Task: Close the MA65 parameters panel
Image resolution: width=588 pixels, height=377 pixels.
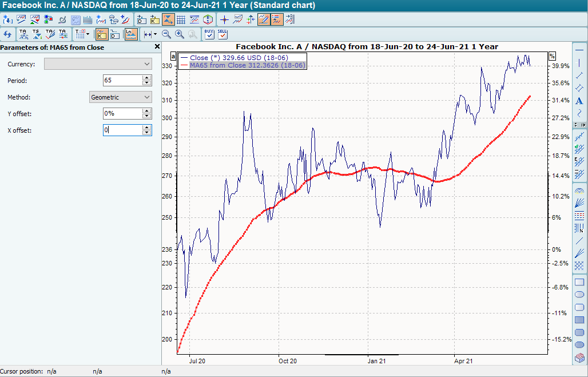Action: pos(157,46)
